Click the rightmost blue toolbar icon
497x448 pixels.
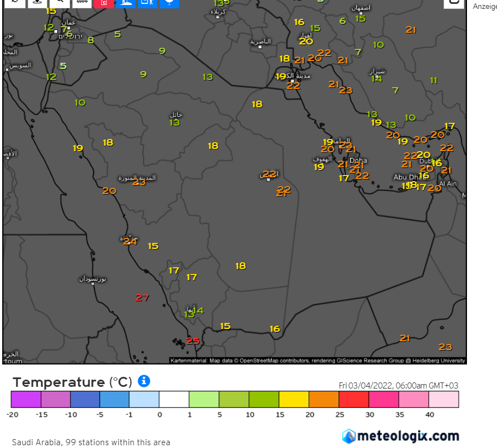(170, 2)
